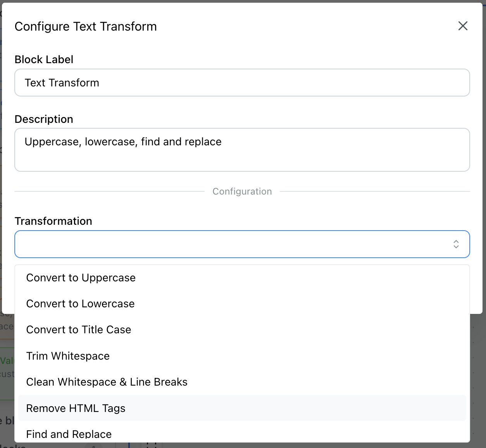This screenshot has width=486, height=448.
Task: Choose Clean Whitespace & Line Breaks
Action: pos(107,382)
